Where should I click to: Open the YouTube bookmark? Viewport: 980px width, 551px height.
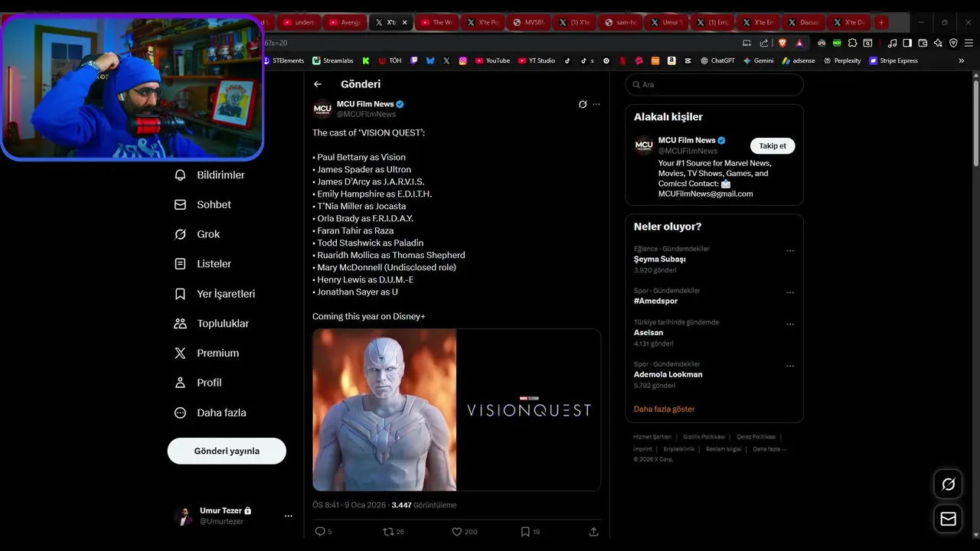492,60
